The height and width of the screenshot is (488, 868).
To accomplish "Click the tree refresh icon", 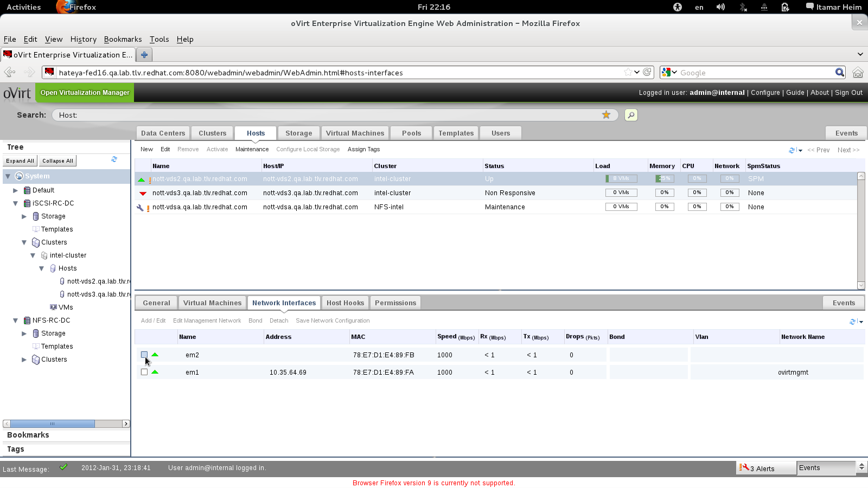I will 114,159.
